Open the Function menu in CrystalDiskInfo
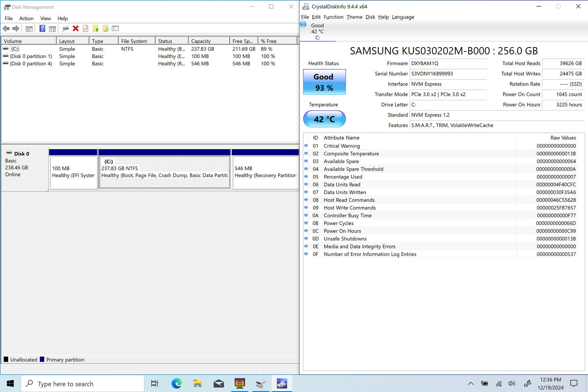The width and height of the screenshot is (588, 392). (333, 17)
